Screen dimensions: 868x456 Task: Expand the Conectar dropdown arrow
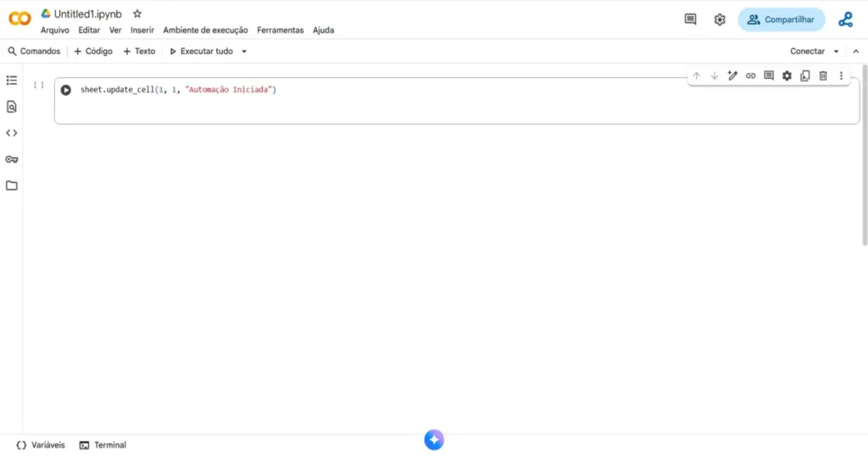[836, 52]
